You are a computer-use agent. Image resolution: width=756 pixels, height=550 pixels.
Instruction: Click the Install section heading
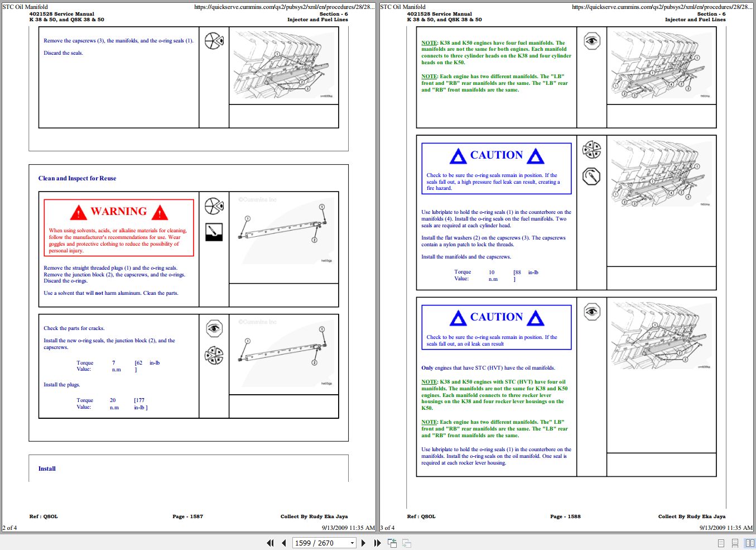pyautogui.click(x=47, y=469)
